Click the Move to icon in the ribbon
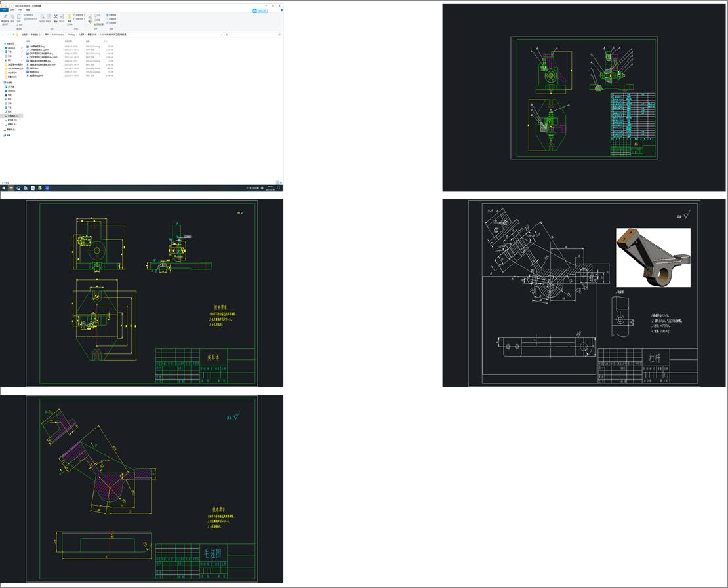This screenshot has width=728, height=588. coord(42,17)
